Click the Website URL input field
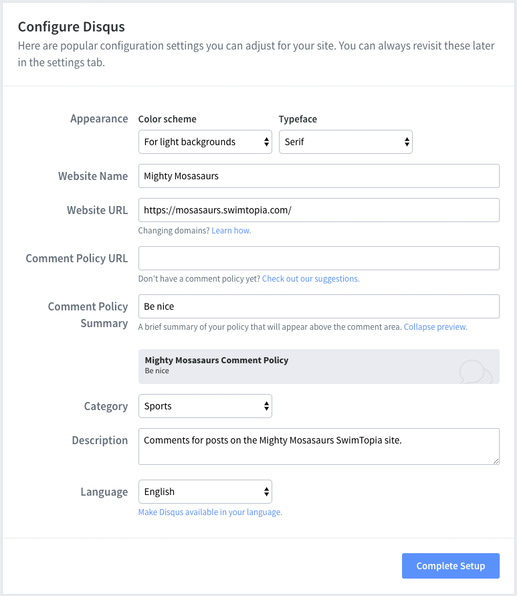Viewport: 517px width, 596px height. pos(319,210)
